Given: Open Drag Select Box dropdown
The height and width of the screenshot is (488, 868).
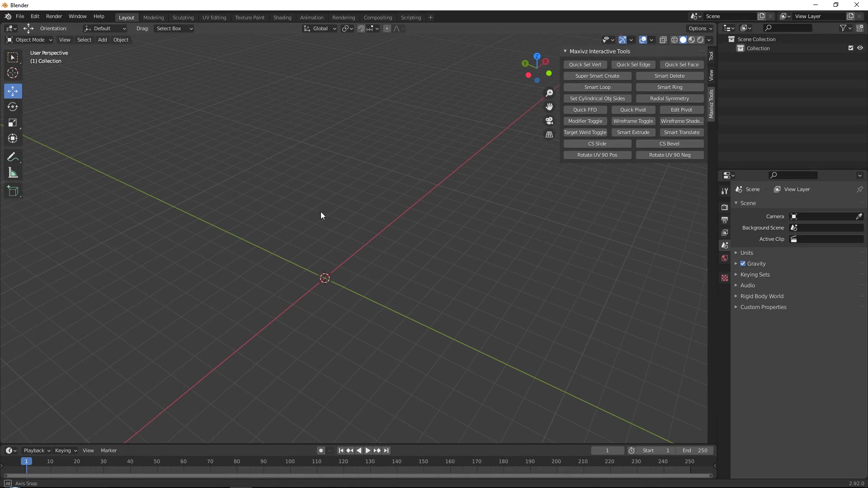Looking at the screenshot, I should click(x=174, y=28).
